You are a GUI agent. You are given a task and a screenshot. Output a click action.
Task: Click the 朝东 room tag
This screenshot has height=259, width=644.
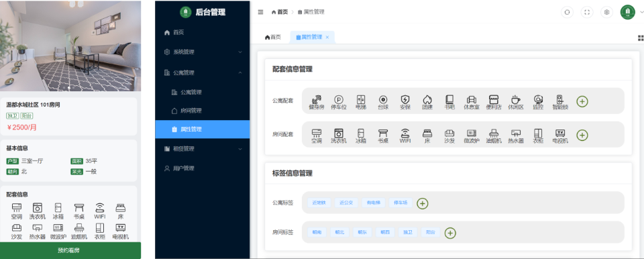pyautogui.click(x=362, y=232)
